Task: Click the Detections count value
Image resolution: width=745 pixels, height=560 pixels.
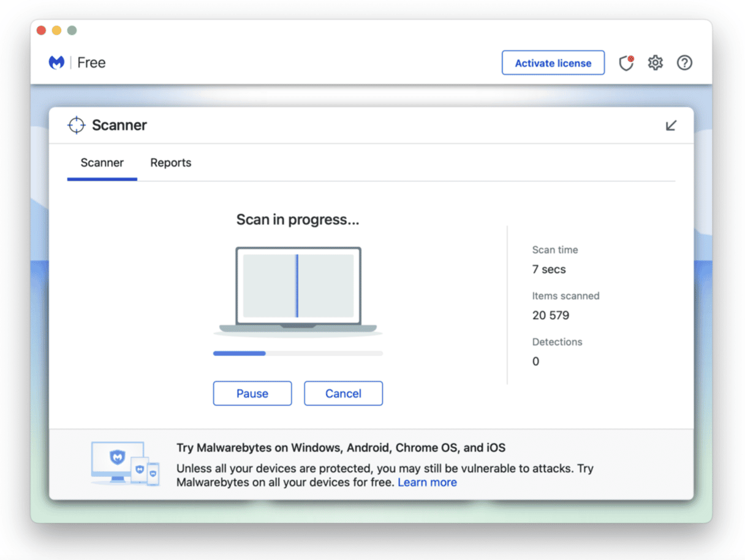Action: coord(535,361)
